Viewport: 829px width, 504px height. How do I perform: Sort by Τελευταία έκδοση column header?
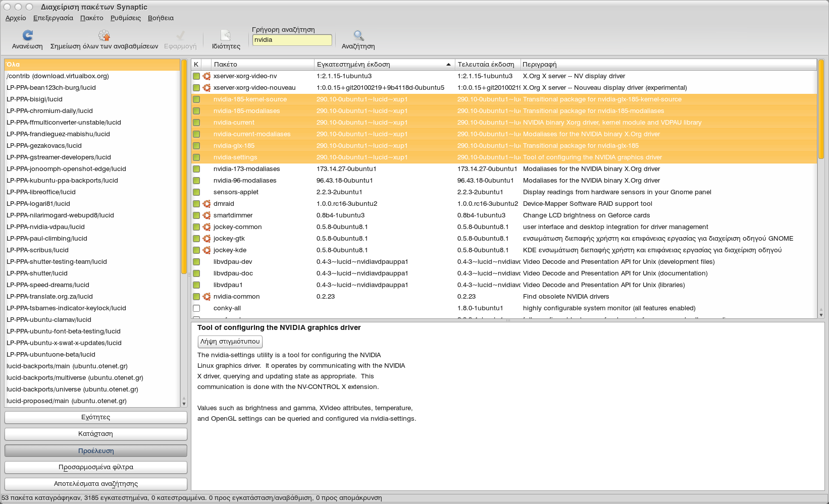click(488, 65)
